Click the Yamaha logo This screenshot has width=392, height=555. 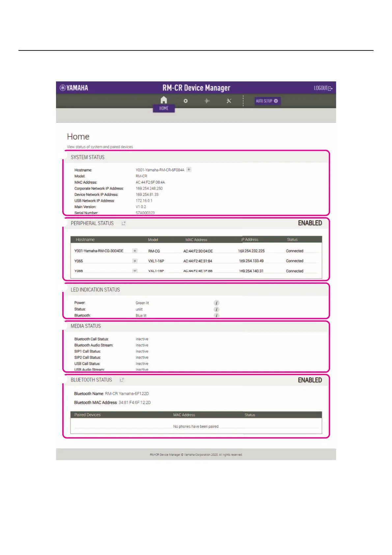pyautogui.click(x=74, y=88)
